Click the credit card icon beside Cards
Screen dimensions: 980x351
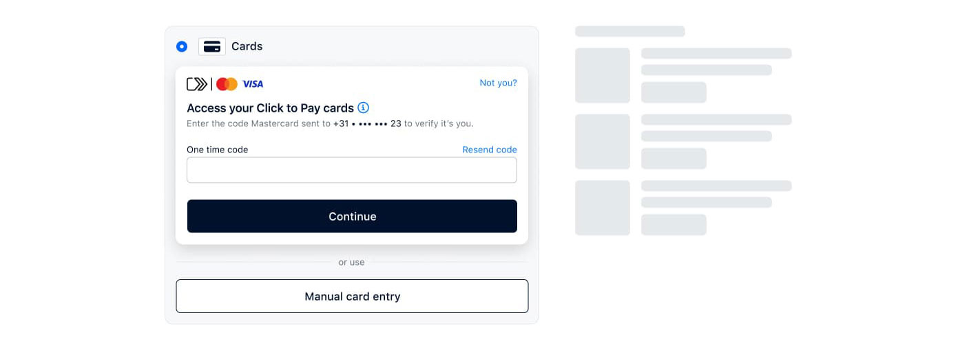(212, 46)
